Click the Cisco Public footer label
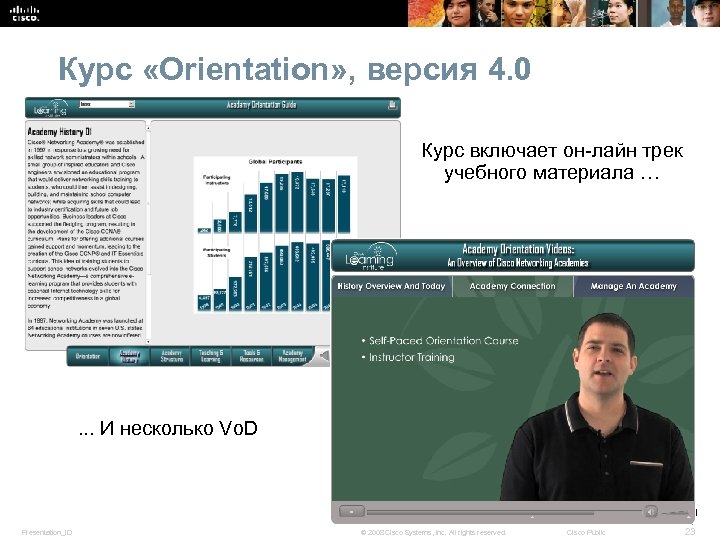 click(585, 533)
